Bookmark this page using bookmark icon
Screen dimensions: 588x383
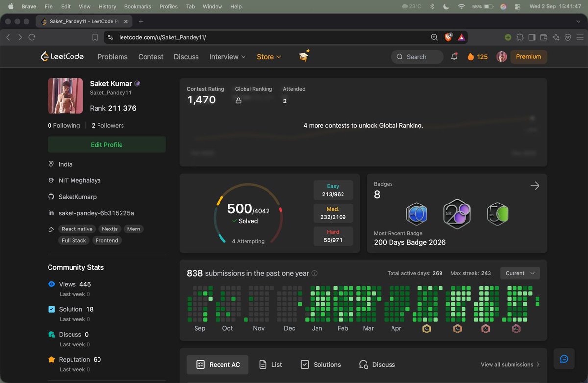(x=95, y=37)
